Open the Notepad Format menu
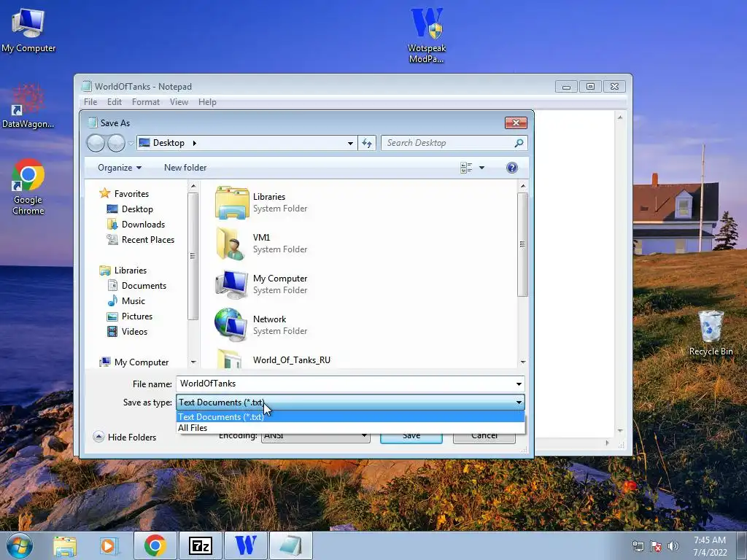747x560 pixels. (146, 102)
